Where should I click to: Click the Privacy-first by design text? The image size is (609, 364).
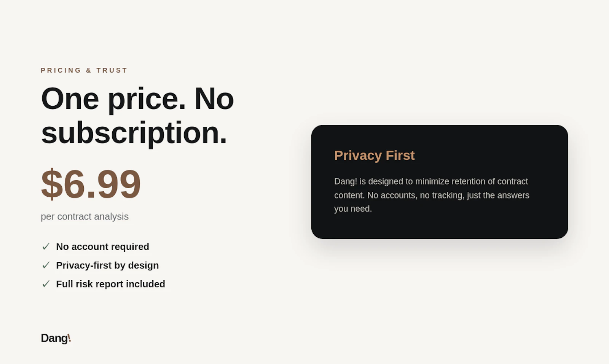click(x=107, y=265)
